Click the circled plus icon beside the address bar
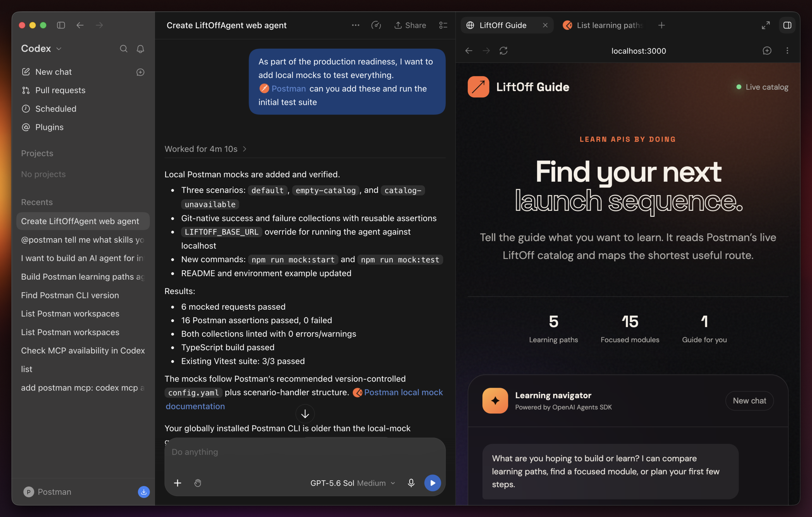Viewport: 812px width, 517px height. pyautogui.click(x=767, y=50)
